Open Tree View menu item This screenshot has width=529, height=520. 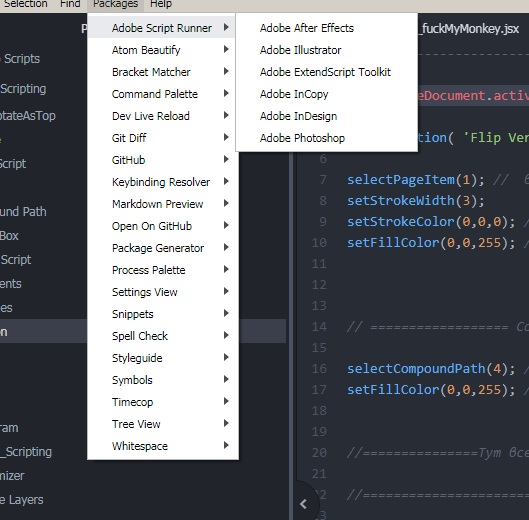click(163, 424)
